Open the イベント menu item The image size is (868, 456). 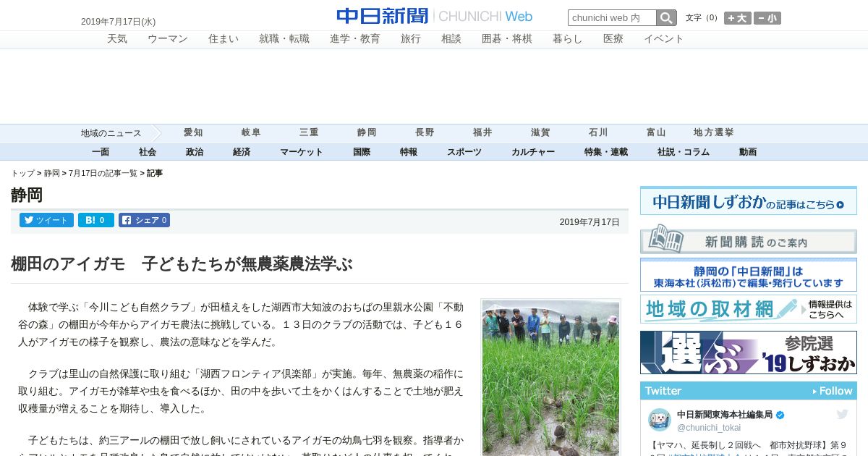[664, 39]
